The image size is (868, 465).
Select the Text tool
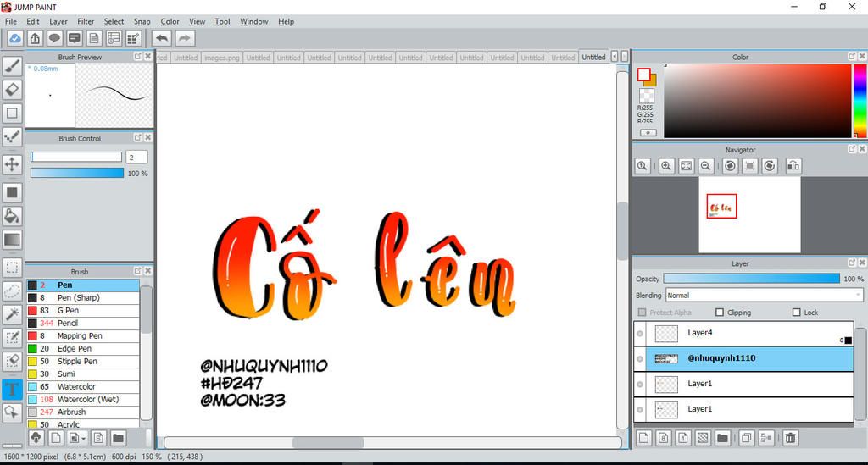coord(12,390)
